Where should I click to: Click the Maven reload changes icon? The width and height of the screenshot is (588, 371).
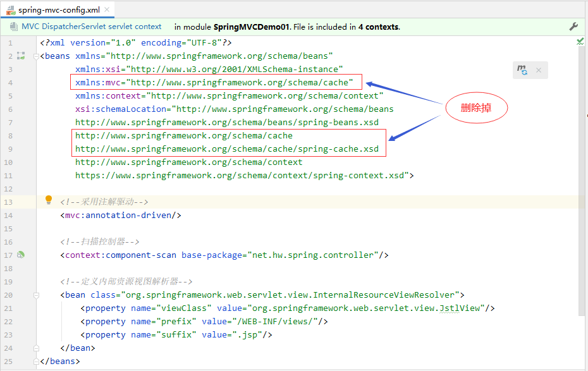[x=522, y=70]
